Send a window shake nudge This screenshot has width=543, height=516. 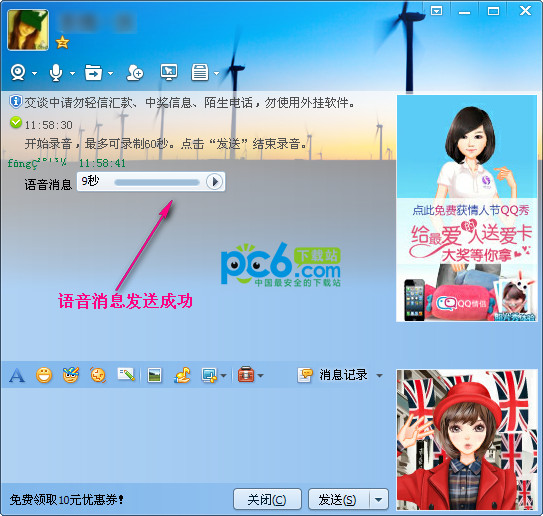(98, 375)
